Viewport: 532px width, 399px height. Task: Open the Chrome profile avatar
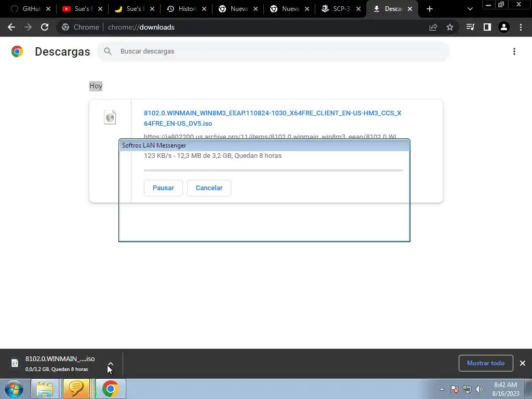point(504,27)
